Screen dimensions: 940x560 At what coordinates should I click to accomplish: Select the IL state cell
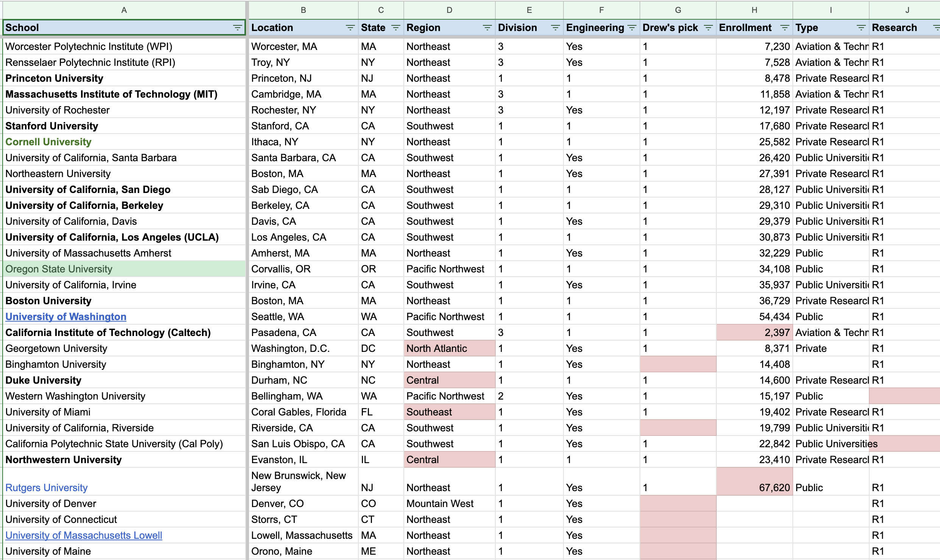click(381, 460)
